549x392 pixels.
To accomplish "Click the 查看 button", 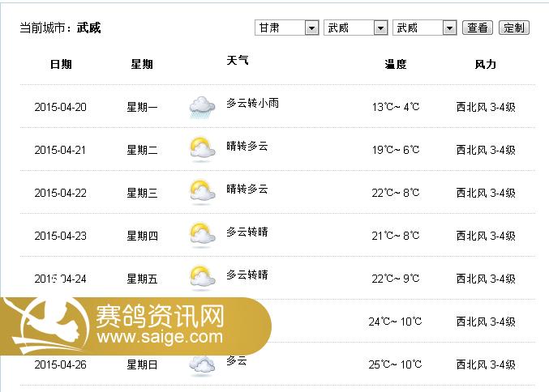I will click(x=478, y=28).
